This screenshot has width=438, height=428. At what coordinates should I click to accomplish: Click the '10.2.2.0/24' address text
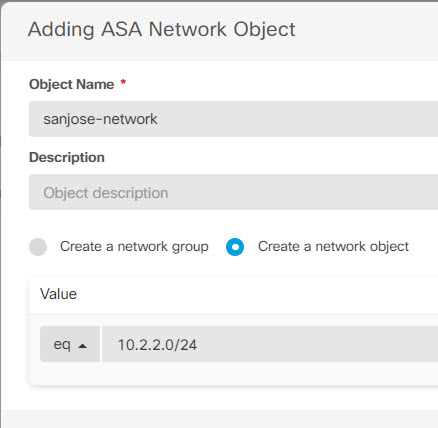click(157, 345)
